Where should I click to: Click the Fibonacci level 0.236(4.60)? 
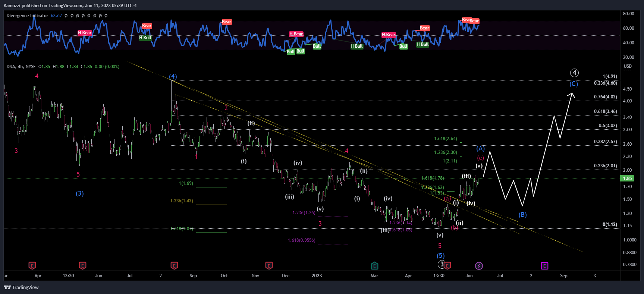click(606, 83)
